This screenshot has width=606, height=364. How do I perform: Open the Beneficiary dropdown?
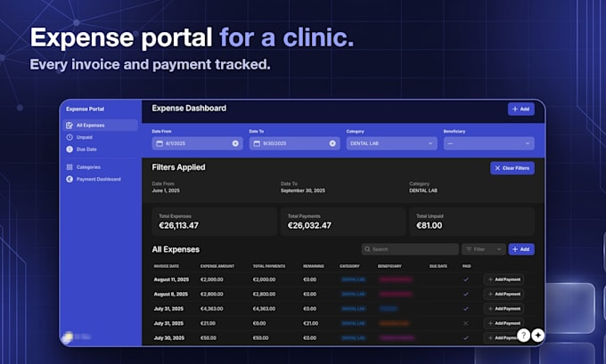[489, 143]
